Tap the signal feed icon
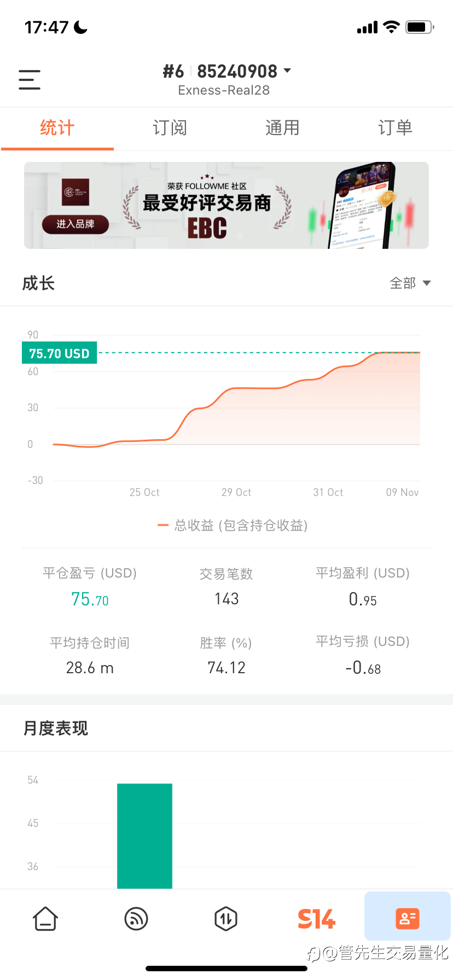This screenshot has height=980, width=453. pos(136,919)
